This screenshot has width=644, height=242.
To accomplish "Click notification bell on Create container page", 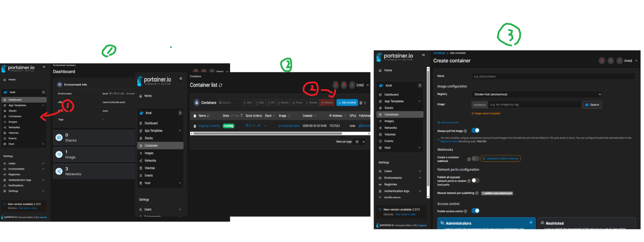I will tap(602, 61).
